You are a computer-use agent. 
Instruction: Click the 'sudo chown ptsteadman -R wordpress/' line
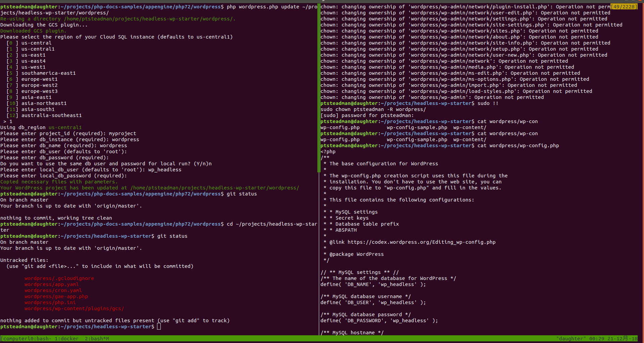373,109
